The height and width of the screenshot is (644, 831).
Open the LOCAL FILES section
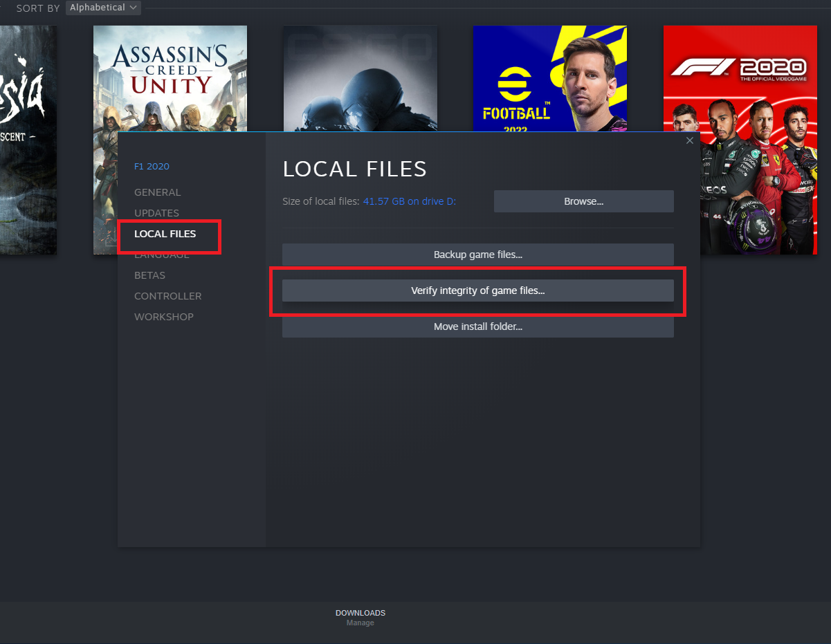click(165, 234)
